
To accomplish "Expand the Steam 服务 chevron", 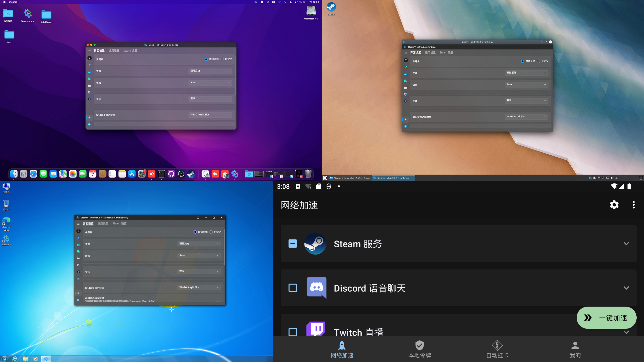I will tap(626, 244).
